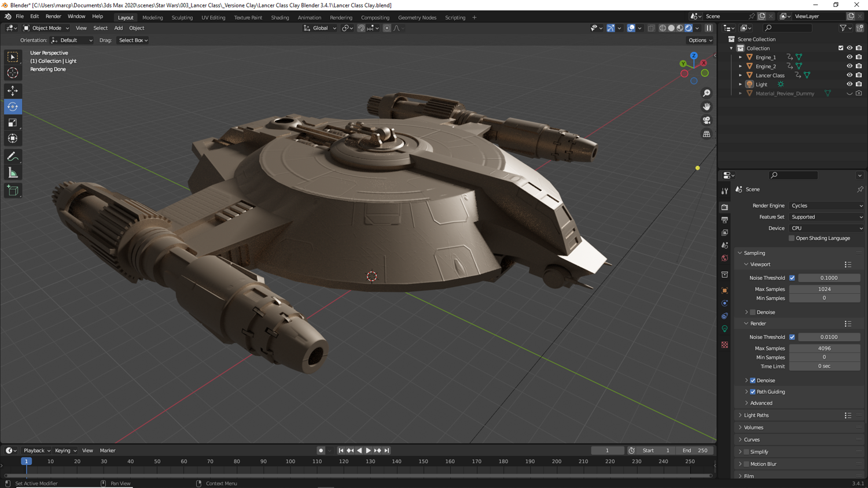Switch to Rendered viewport shading
Screen dimensions: 868x488
(689, 28)
